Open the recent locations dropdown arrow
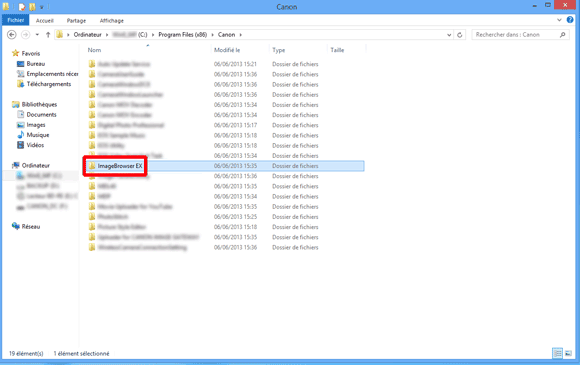This screenshot has width=580, height=365. click(x=37, y=35)
